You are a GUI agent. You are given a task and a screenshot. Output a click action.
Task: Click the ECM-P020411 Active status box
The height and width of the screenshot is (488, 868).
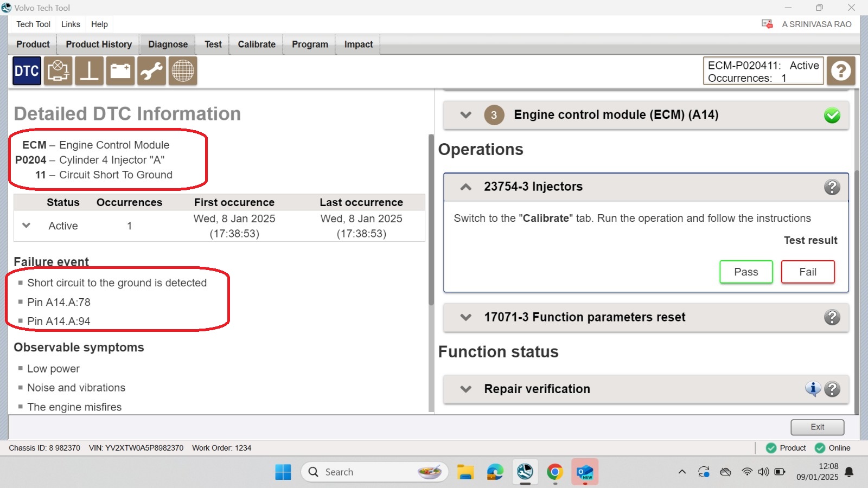point(763,71)
